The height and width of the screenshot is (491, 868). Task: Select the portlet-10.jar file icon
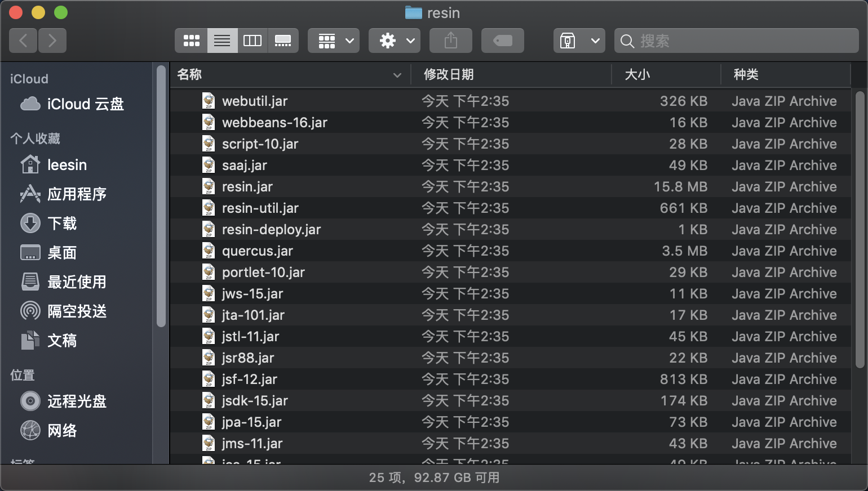pos(209,272)
